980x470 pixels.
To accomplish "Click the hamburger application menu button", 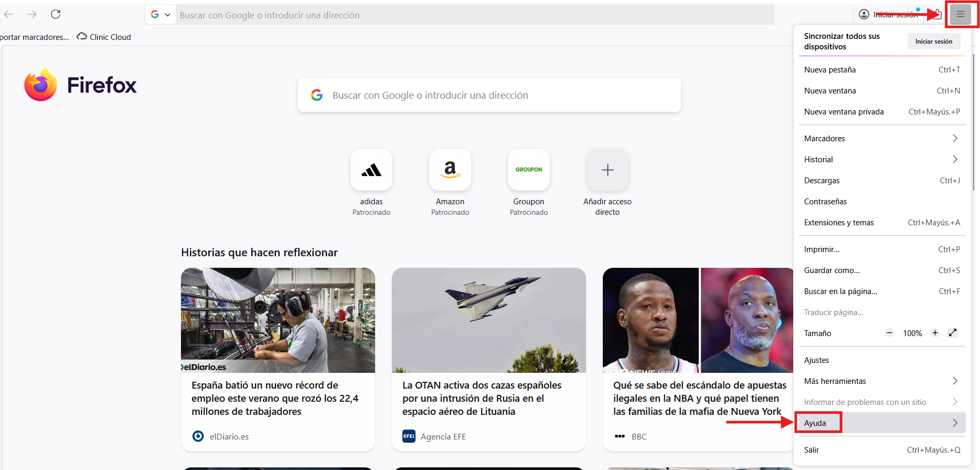I will 960,15.
